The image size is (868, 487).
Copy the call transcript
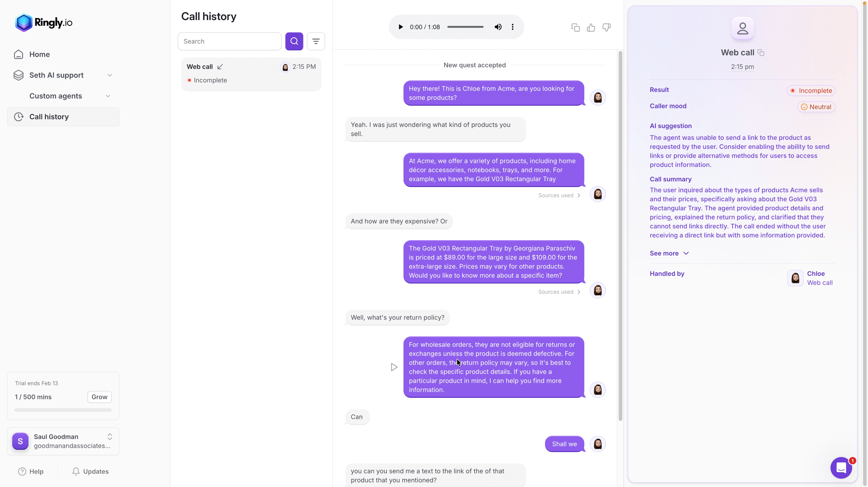pos(576,27)
